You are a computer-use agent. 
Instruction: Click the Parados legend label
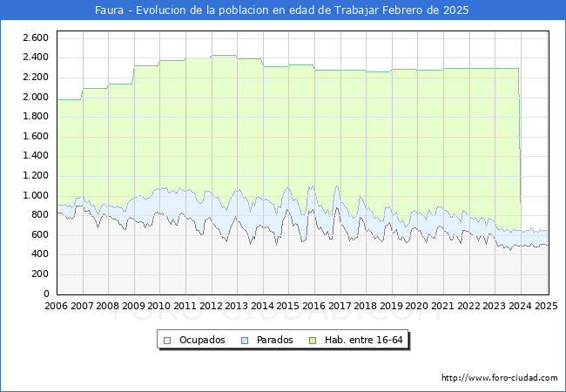click(x=274, y=340)
